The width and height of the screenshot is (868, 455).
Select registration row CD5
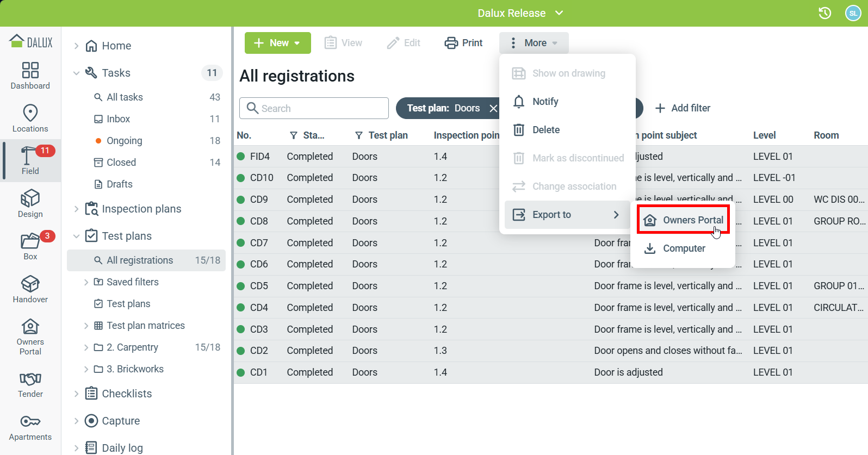(x=551, y=286)
